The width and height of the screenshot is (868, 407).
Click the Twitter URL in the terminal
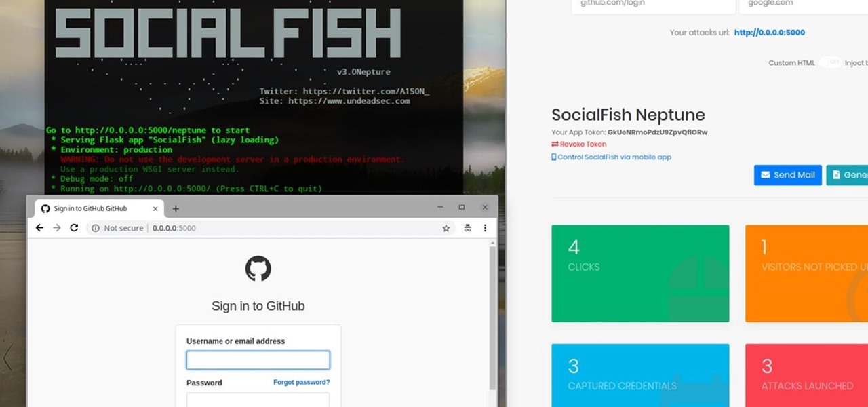(x=366, y=91)
